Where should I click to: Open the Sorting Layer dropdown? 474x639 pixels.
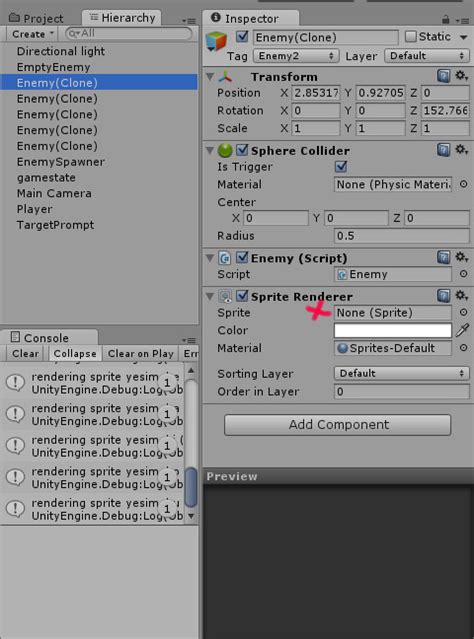tap(401, 373)
